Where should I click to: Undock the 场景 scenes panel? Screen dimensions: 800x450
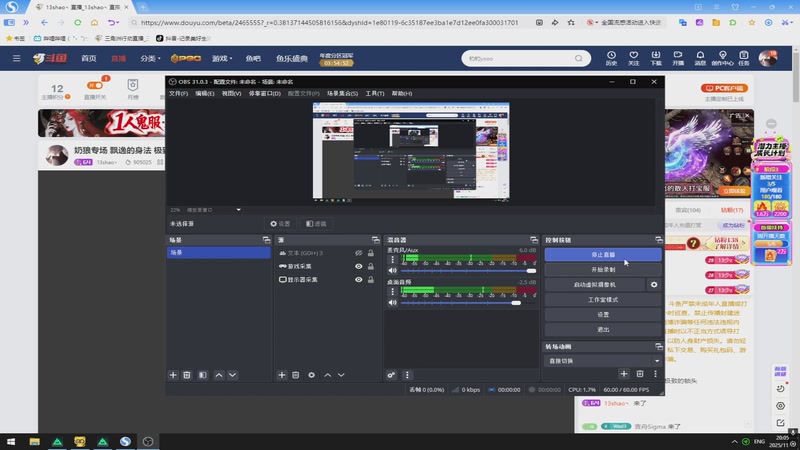pos(266,240)
